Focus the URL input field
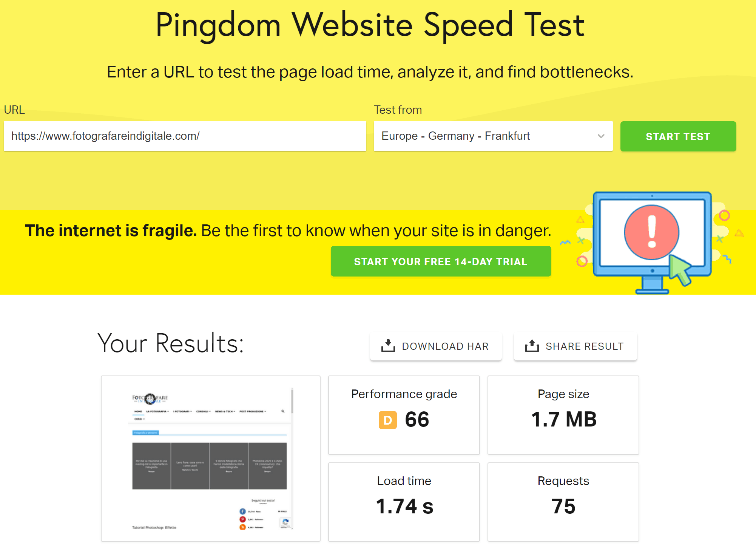Screen dimensions: 756x547 pos(185,136)
